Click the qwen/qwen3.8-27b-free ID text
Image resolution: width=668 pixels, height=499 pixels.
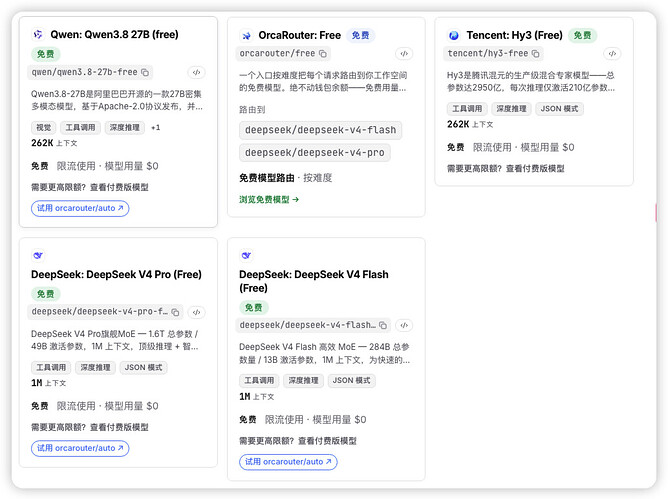[x=84, y=72]
